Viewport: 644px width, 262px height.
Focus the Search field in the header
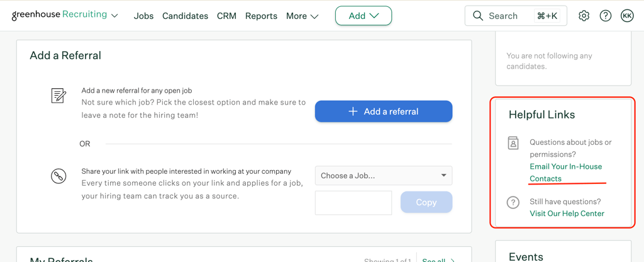[516, 16]
